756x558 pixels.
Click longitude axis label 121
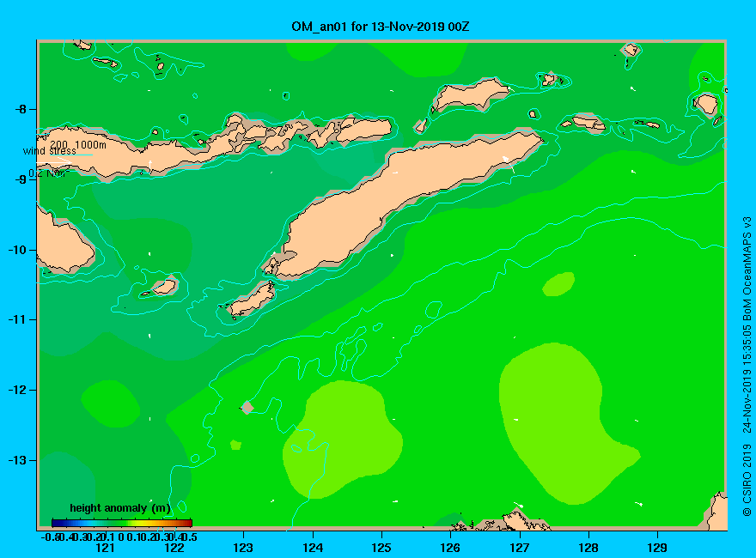(105, 548)
